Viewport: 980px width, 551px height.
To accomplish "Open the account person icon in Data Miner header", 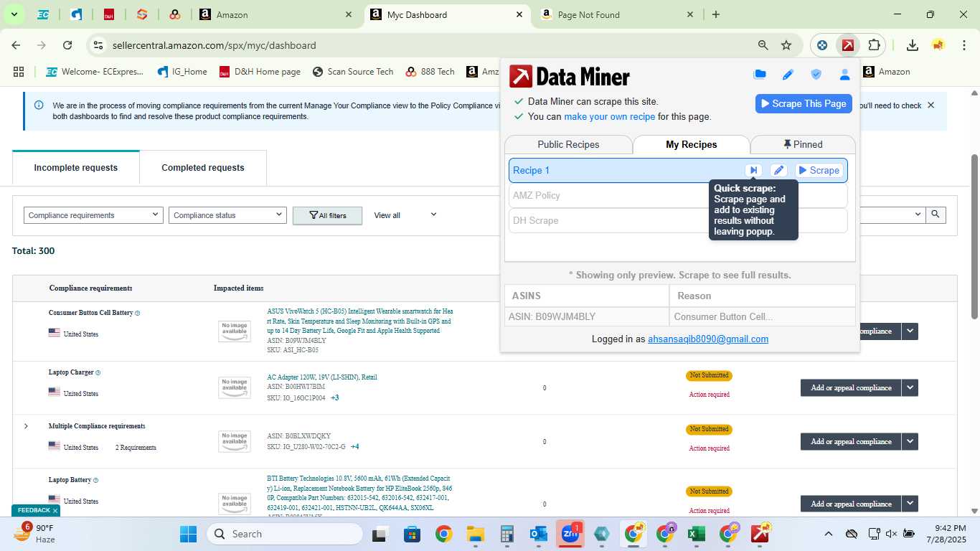I will point(844,75).
